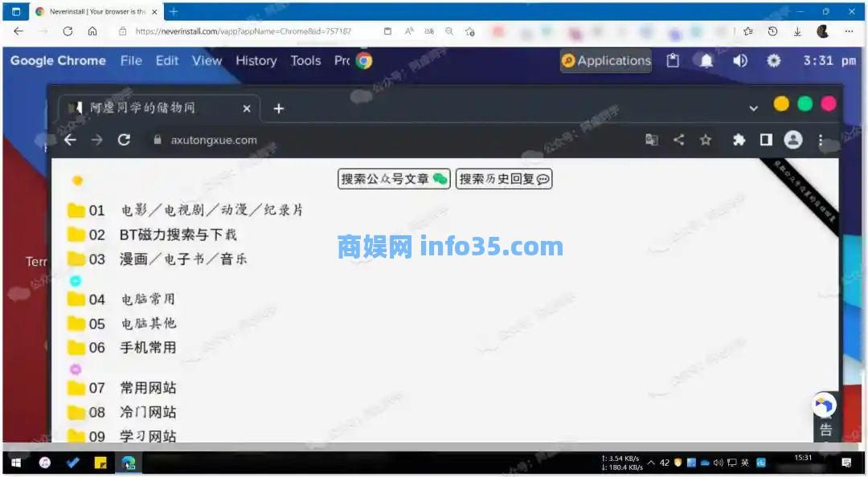Open the Chrome profile avatar
868x477 pixels.
[793, 140]
